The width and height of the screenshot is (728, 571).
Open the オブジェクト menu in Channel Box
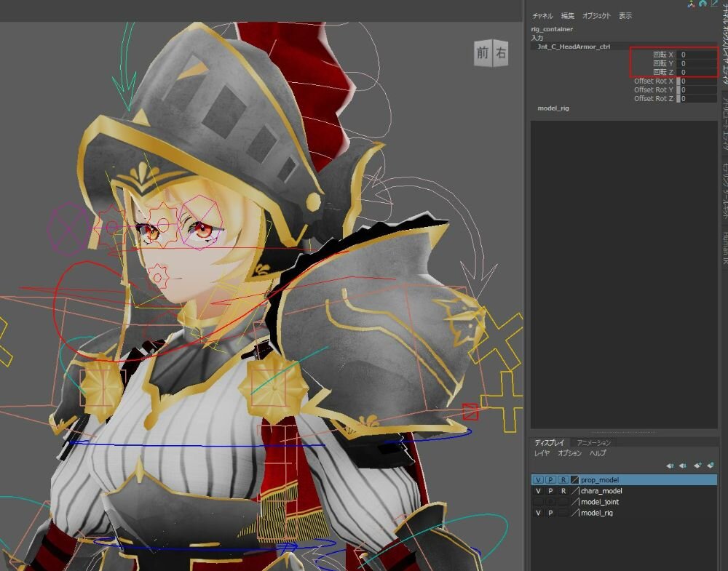596,16
